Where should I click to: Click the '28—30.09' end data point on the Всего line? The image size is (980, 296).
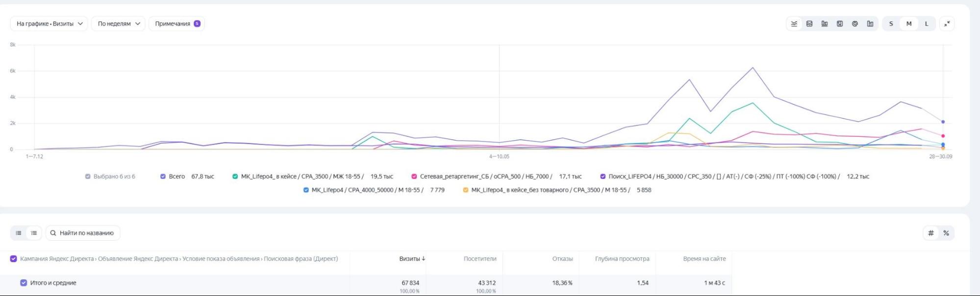click(943, 122)
